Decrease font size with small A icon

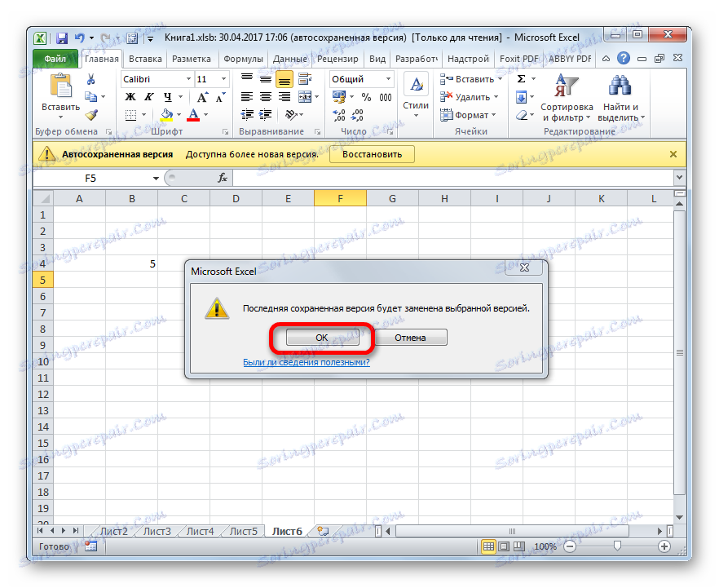[x=221, y=97]
